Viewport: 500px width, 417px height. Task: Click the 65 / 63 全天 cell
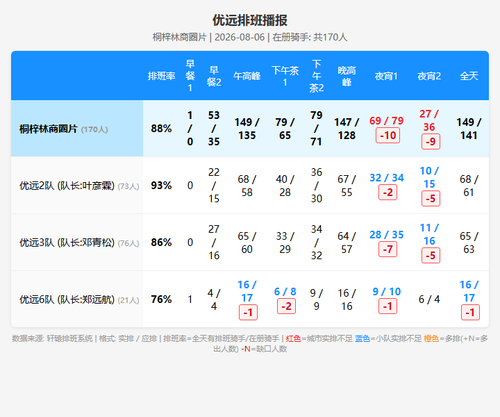(x=469, y=243)
